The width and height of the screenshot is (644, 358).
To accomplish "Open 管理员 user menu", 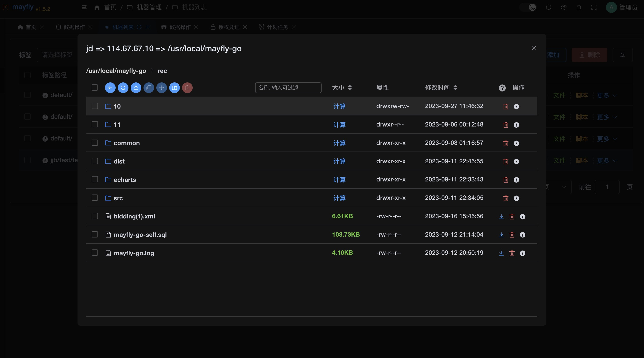I will point(622,7).
